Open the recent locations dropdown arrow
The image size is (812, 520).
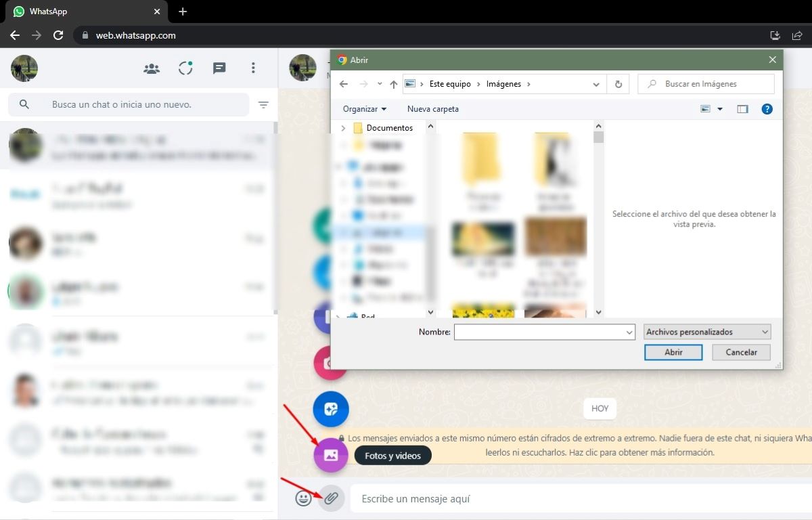pyautogui.click(x=379, y=84)
